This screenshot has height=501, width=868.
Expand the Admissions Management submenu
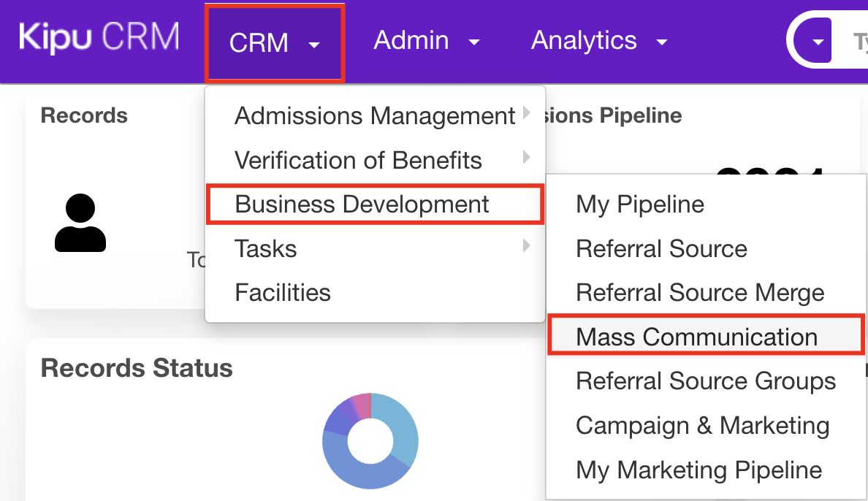(375, 115)
